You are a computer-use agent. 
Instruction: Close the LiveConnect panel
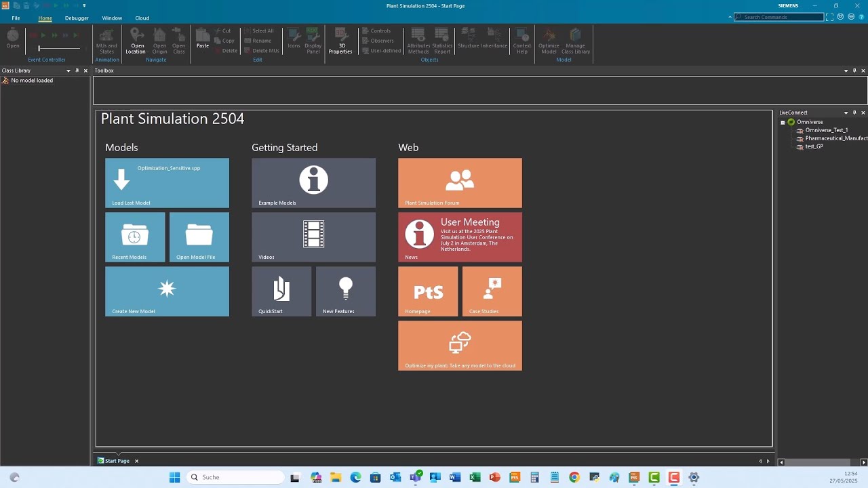(863, 113)
